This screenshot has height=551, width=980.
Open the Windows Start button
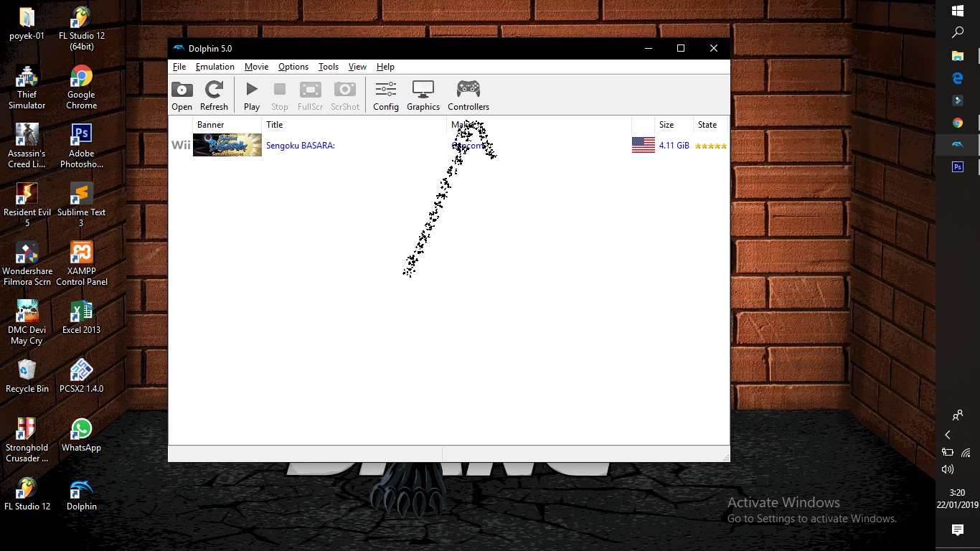coord(957,11)
